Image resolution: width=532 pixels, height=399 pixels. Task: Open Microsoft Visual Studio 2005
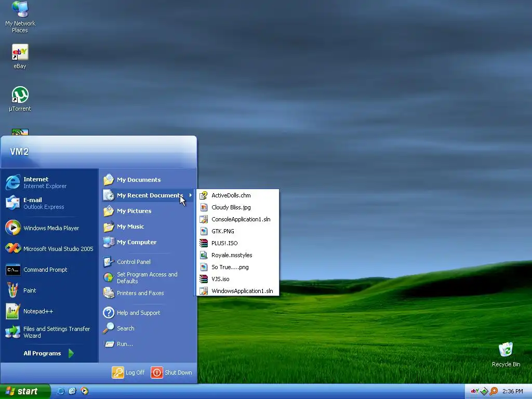tap(49, 249)
